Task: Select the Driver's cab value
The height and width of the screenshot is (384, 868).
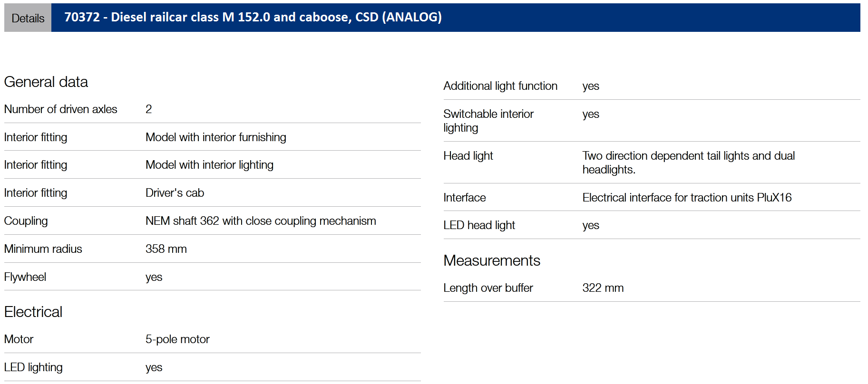Action: coord(175,193)
